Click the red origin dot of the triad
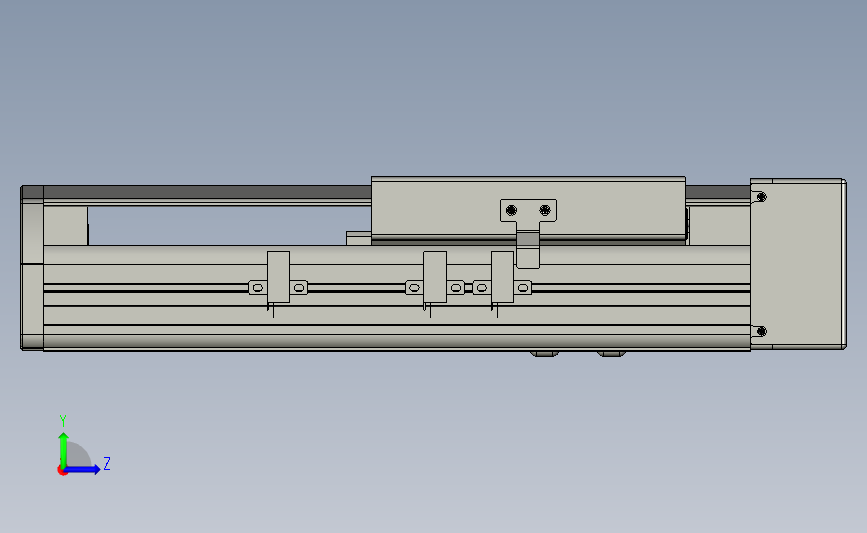867x533 pixels. click(x=62, y=471)
